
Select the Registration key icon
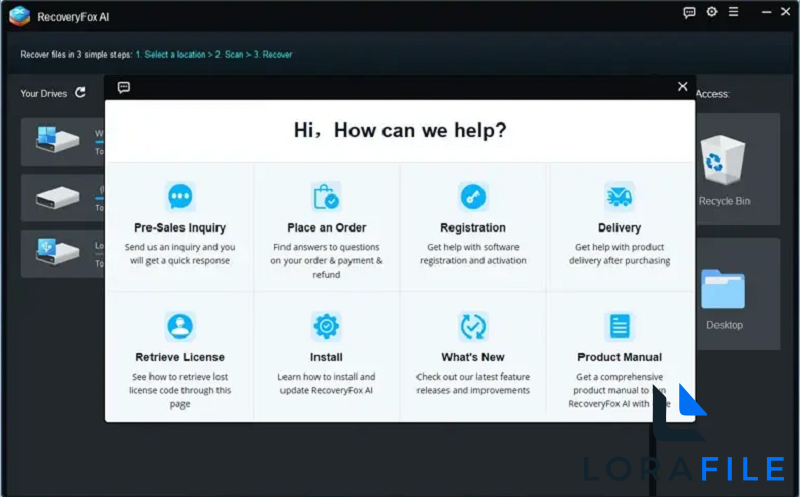click(473, 196)
